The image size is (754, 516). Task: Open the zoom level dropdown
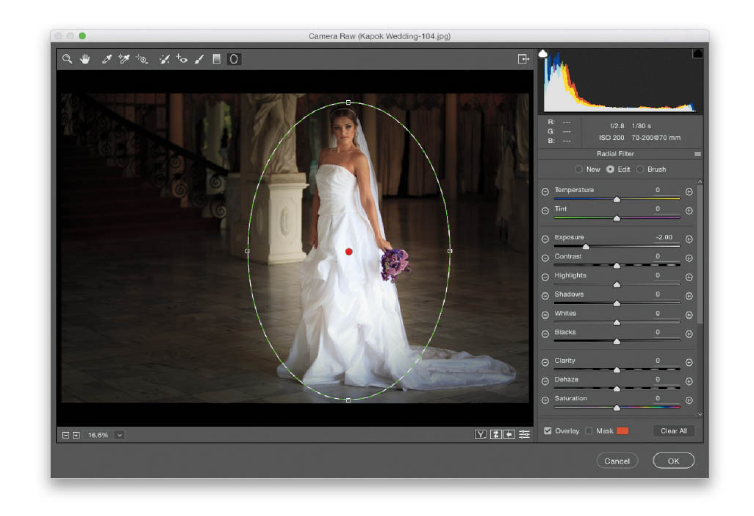point(119,435)
